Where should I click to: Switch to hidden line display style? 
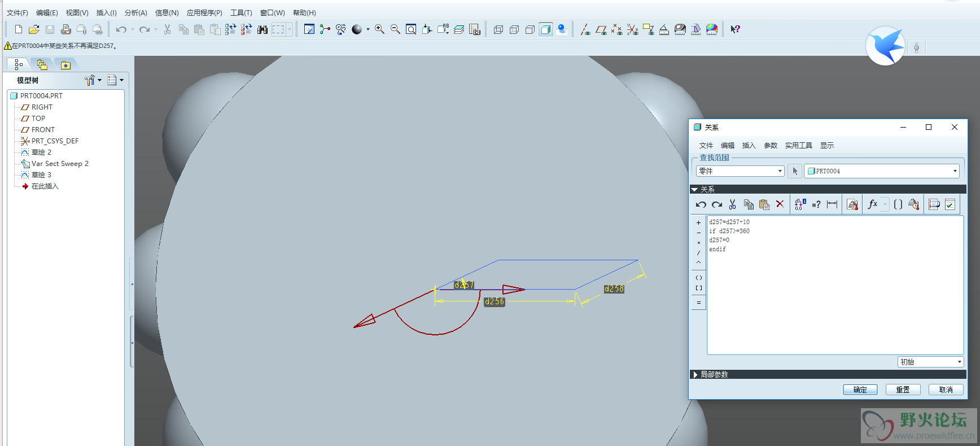pyautogui.click(x=514, y=29)
